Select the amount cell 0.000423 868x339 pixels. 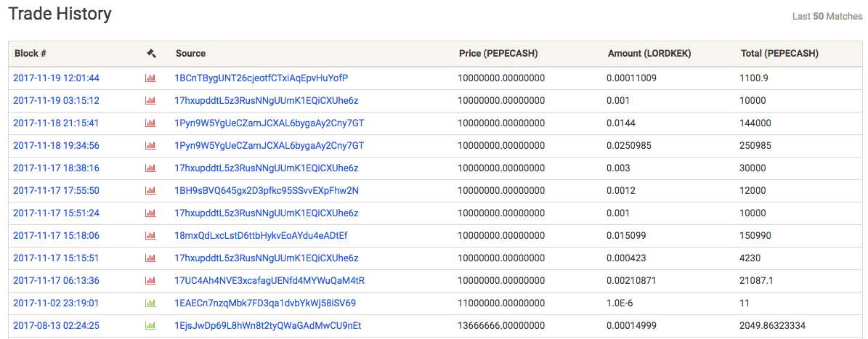click(626, 258)
